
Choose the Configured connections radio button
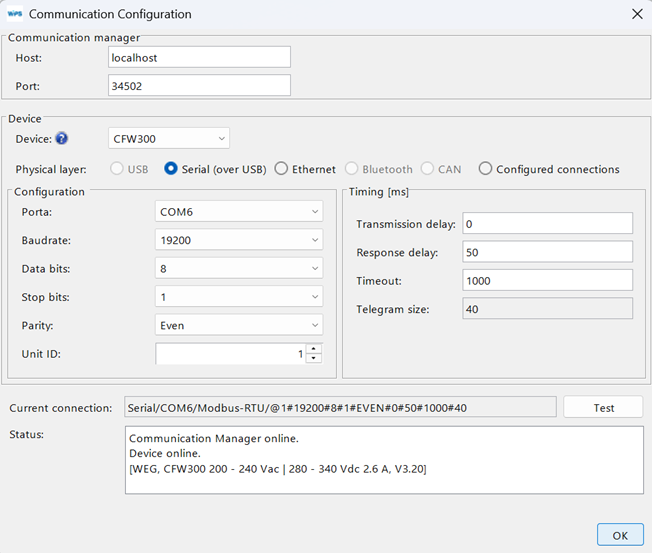[x=485, y=169]
